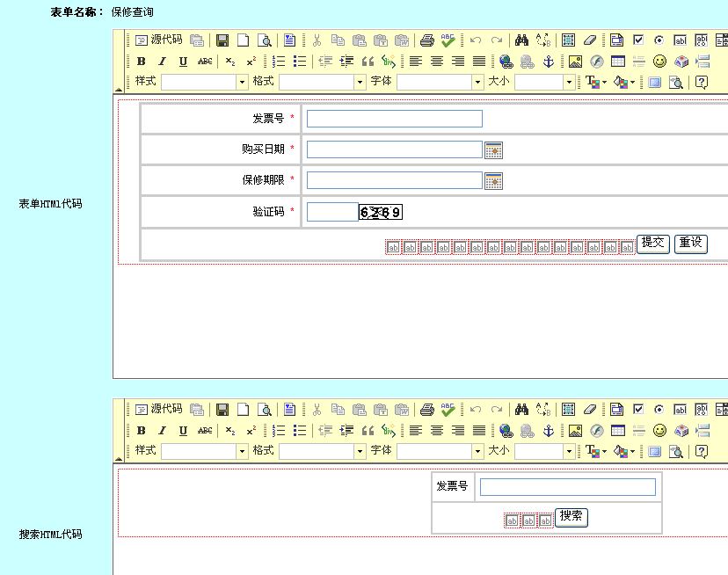Click the 提交 submit button

tap(653, 244)
